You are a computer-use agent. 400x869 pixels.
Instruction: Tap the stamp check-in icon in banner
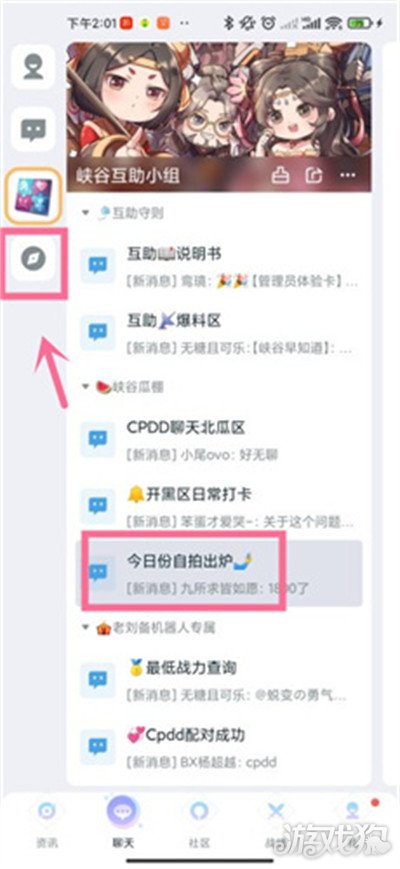click(280, 176)
